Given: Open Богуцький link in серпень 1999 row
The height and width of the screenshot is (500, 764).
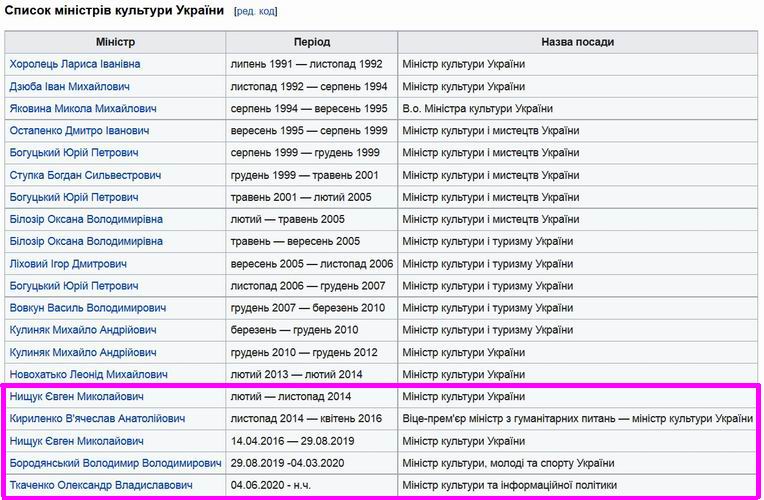Looking at the screenshot, I should tap(74, 153).
